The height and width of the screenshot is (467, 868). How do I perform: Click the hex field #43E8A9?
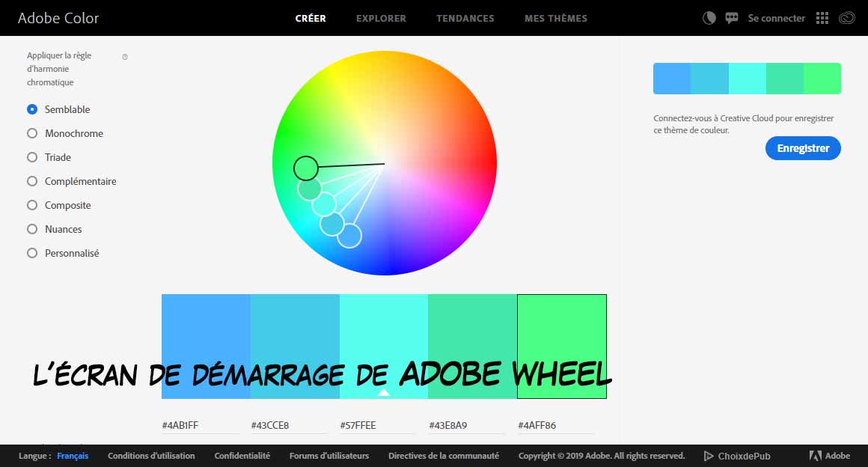tap(467, 425)
